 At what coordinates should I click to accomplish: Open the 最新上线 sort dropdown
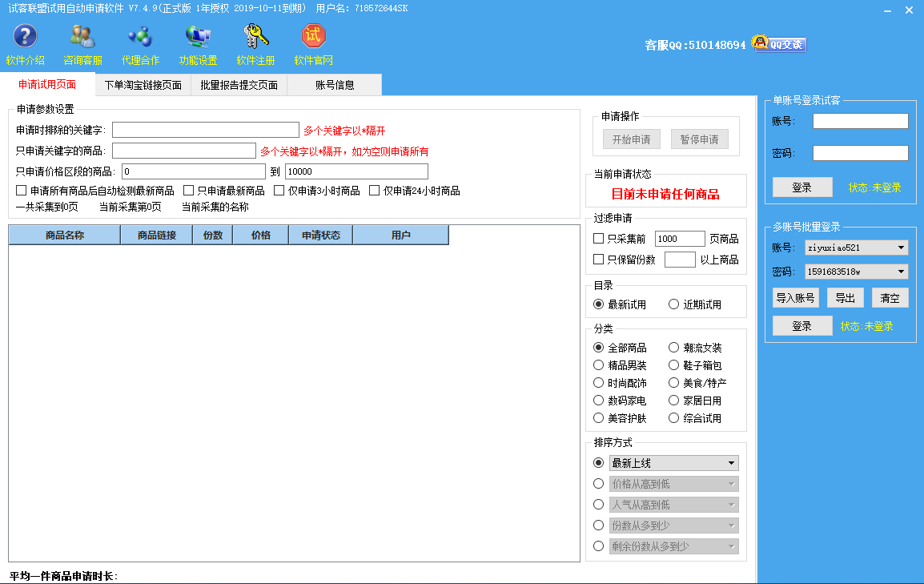673,463
